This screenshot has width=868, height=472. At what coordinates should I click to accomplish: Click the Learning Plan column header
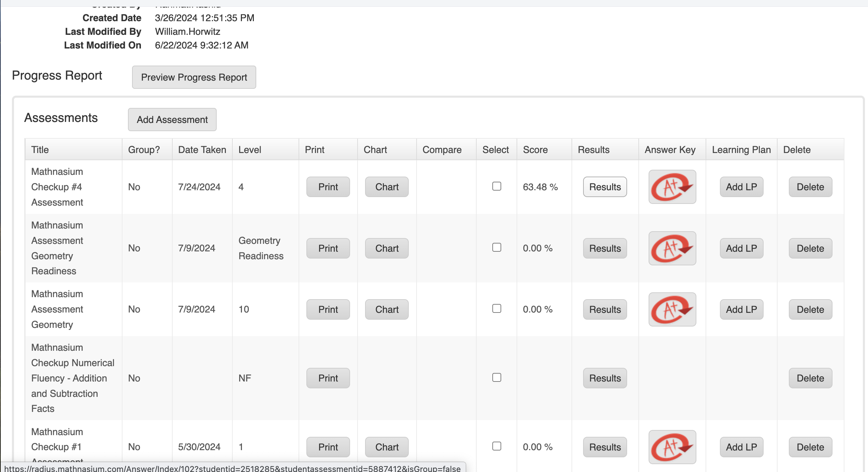(741, 150)
